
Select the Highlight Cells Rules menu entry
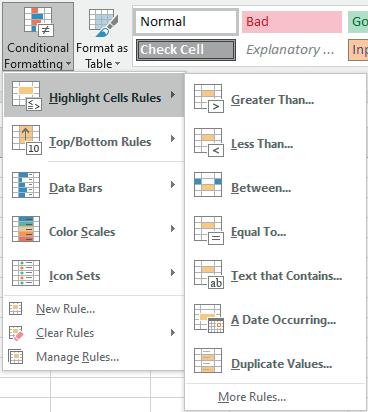point(94,96)
